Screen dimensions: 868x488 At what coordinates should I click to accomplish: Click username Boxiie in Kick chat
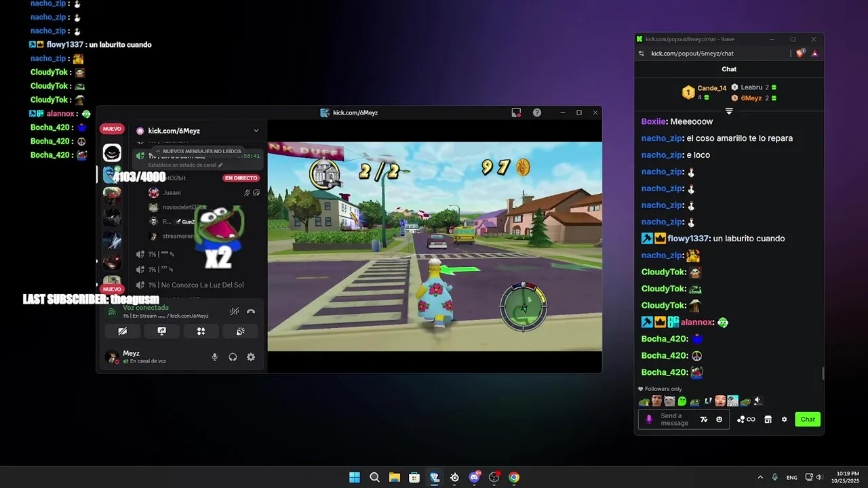(x=653, y=121)
